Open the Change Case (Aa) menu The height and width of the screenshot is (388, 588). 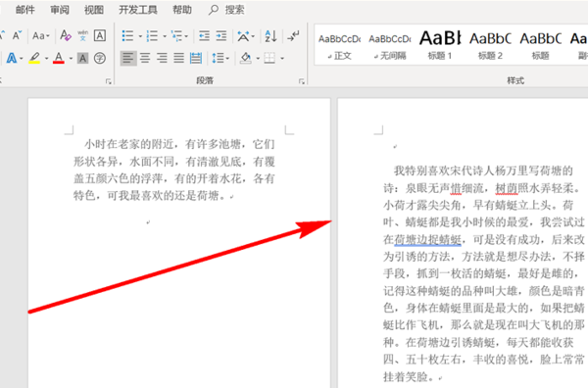pos(40,36)
